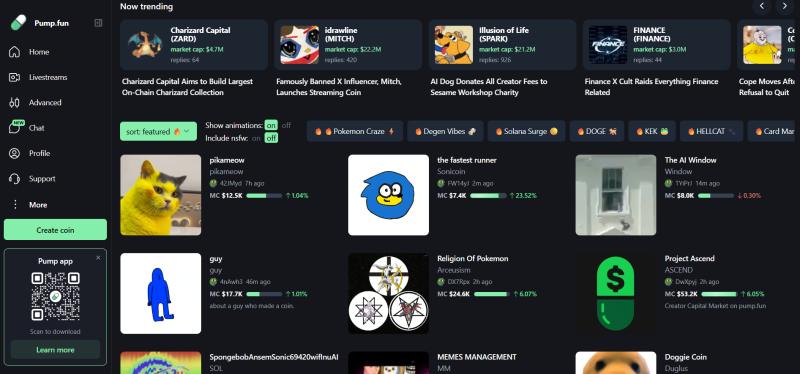Select the DOGE filter tag
Viewport: 800px width, 374px height.
(597, 131)
